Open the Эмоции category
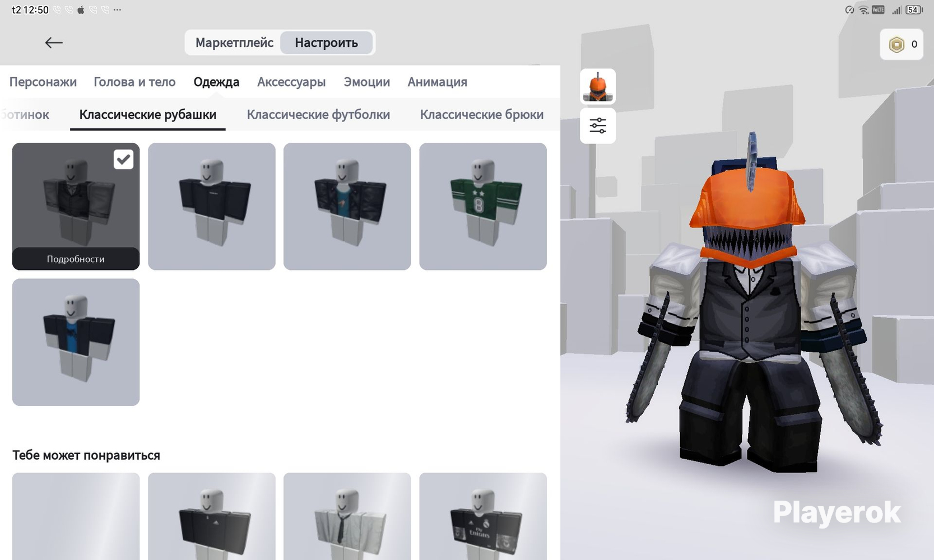This screenshot has height=560, width=934. point(366,82)
